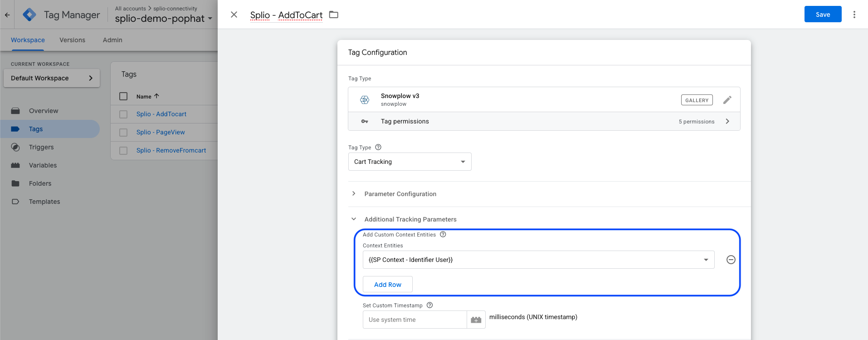Click the back arrow in Tag Manager header

click(7, 15)
